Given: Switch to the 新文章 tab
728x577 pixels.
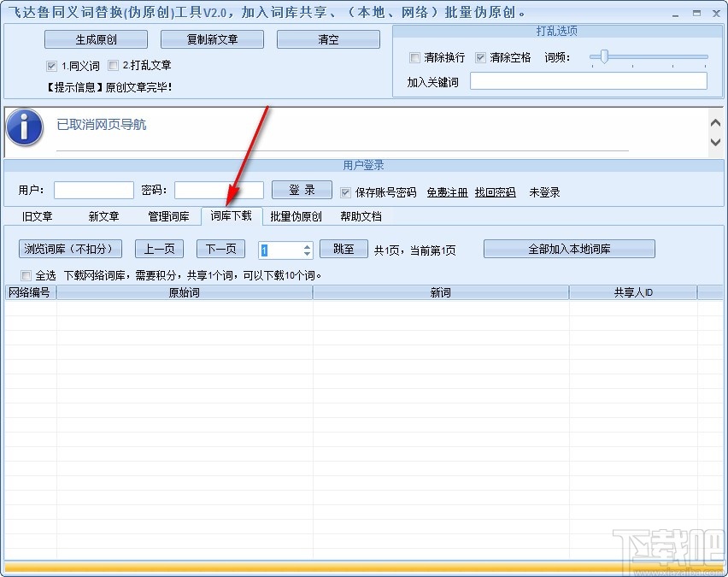Looking at the screenshot, I should 103,216.
